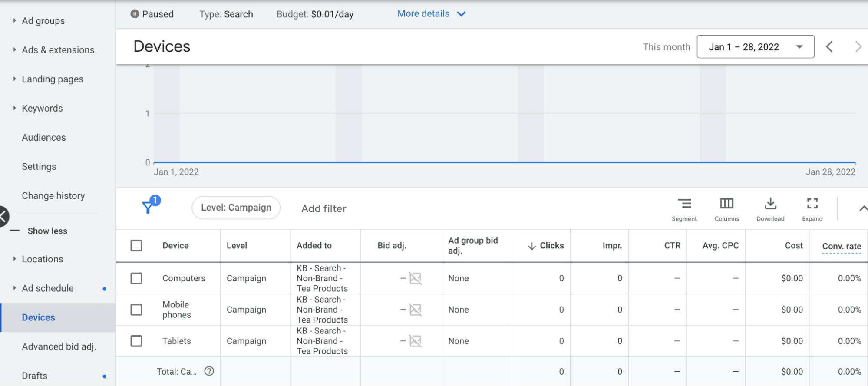Open Settings page

[39, 166]
